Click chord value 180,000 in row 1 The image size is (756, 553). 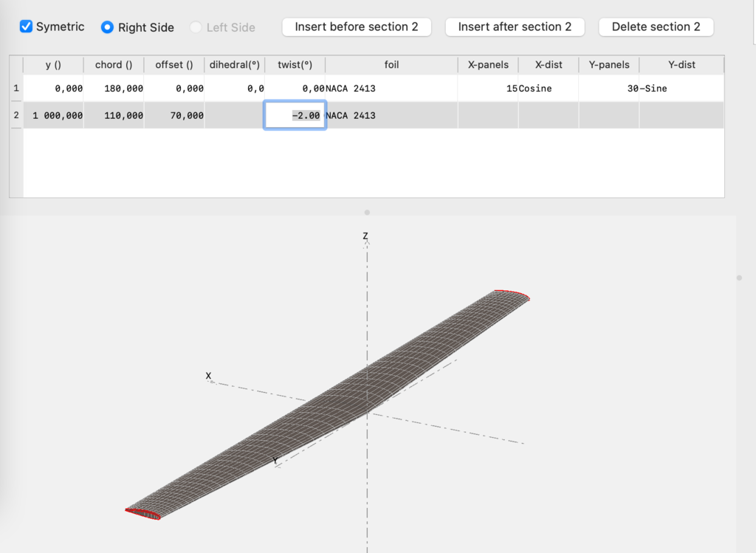point(114,89)
